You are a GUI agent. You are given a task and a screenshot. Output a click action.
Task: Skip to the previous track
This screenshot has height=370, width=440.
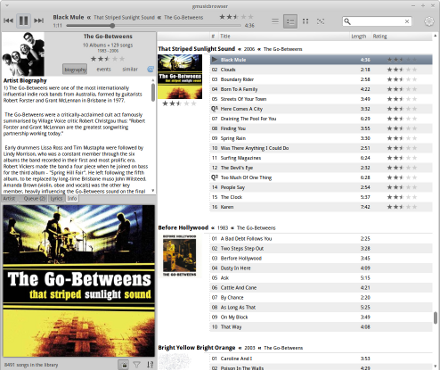point(8,21)
